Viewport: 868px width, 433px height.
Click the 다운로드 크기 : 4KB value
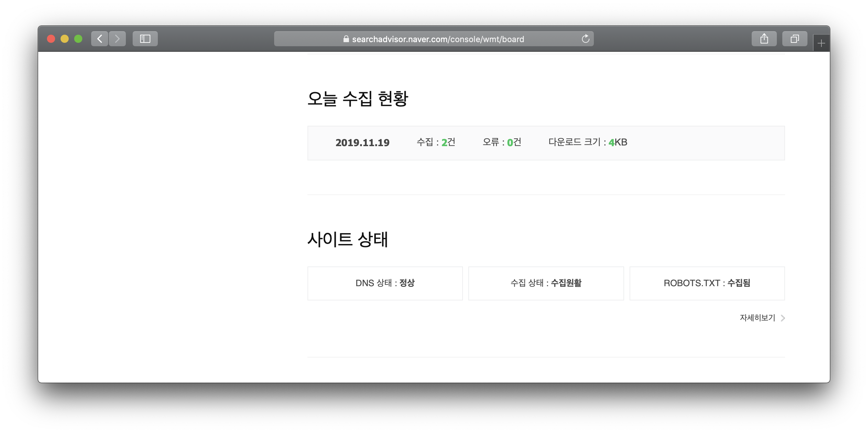[x=587, y=142]
